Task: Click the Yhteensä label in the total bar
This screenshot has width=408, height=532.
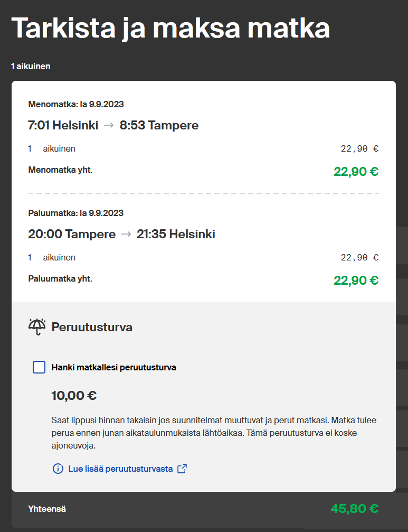Action: point(47,509)
